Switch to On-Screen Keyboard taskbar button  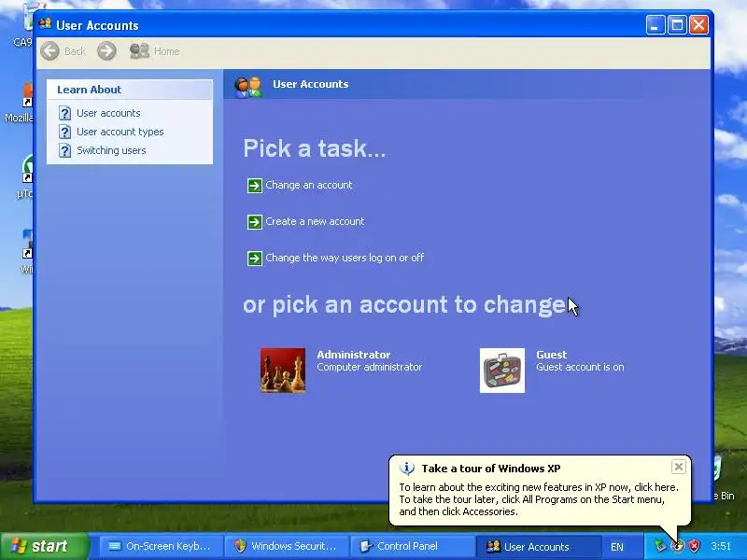point(161,546)
